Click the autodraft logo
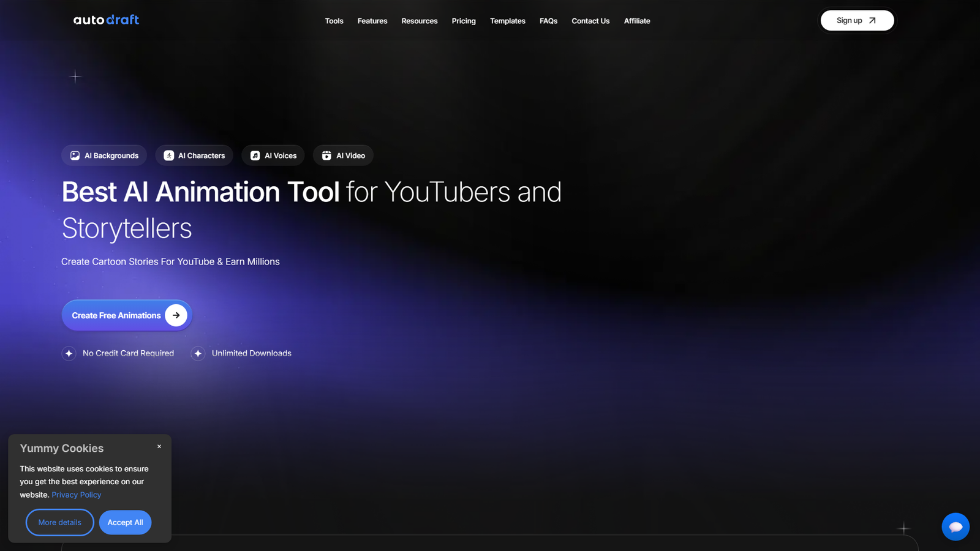This screenshot has width=980, height=551. coord(106,20)
